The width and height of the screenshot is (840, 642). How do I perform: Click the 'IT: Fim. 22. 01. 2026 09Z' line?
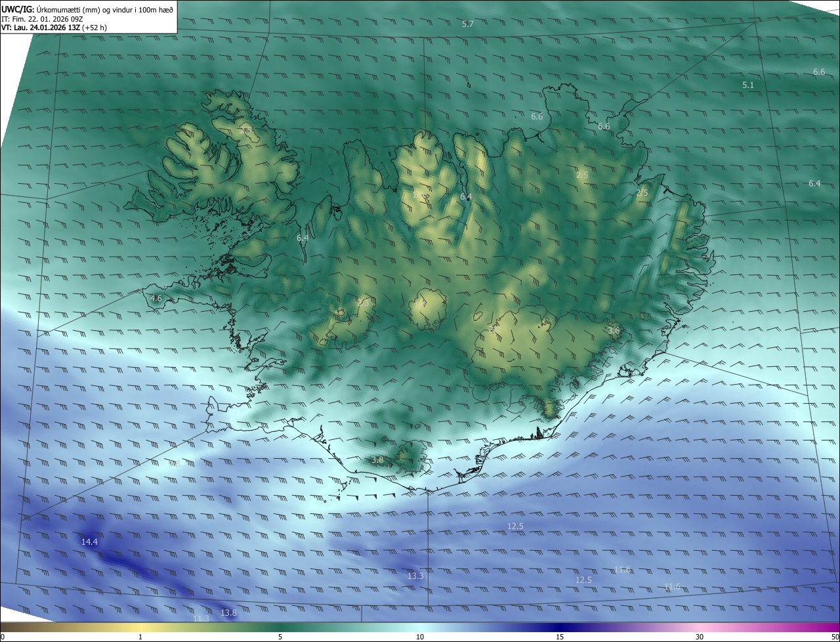point(42,19)
